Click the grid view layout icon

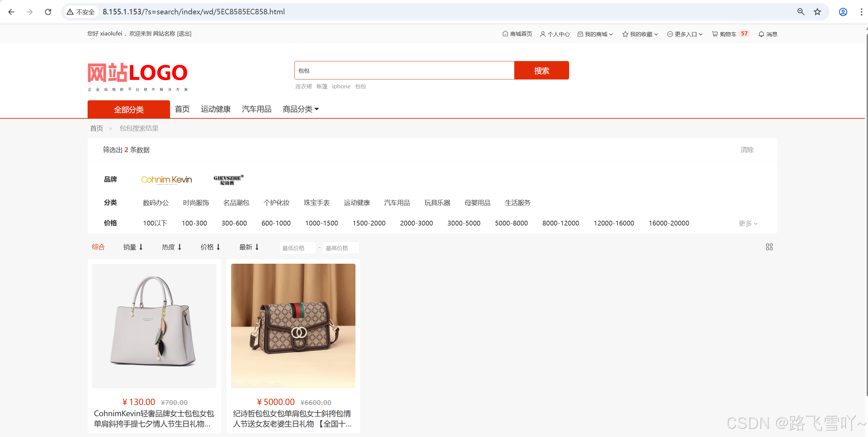click(769, 247)
